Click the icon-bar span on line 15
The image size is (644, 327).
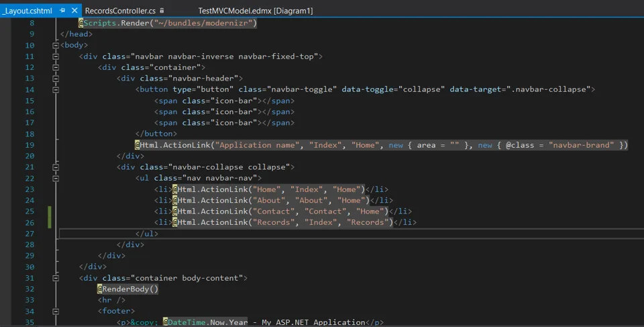click(x=224, y=101)
